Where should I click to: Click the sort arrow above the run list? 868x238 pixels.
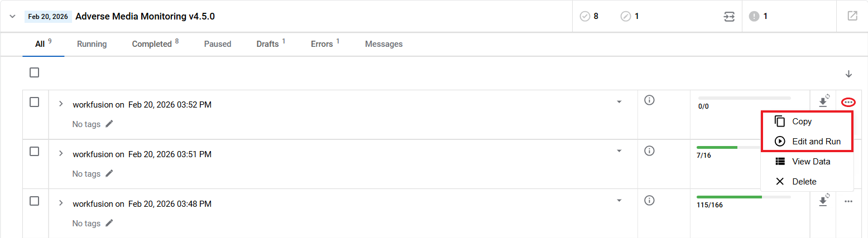coord(848,74)
